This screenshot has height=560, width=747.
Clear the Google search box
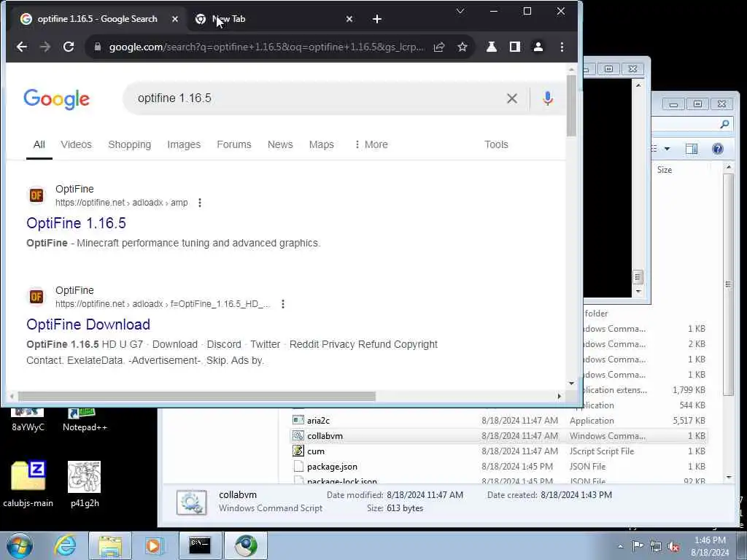[512, 98]
